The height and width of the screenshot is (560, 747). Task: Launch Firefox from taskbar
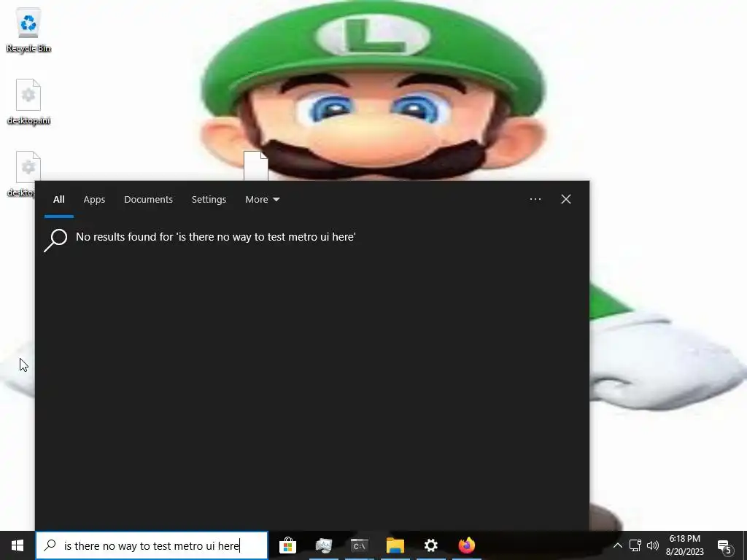click(466, 545)
